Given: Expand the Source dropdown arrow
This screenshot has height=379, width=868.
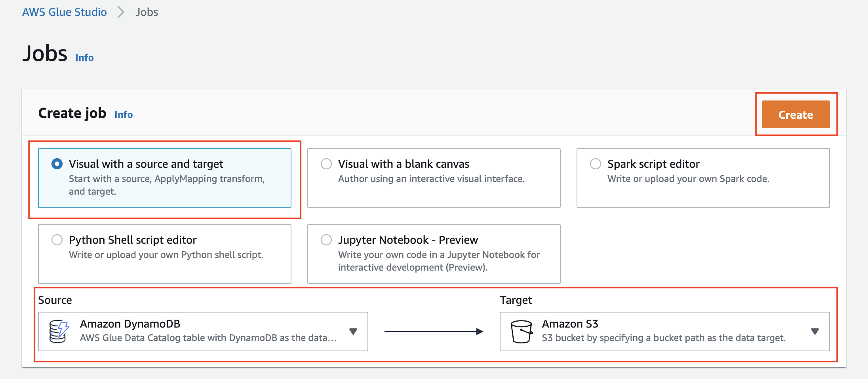Looking at the screenshot, I should 353,332.
